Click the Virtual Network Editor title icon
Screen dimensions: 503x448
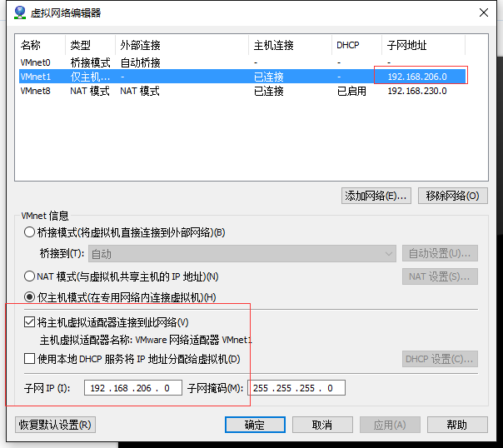click(x=20, y=12)
